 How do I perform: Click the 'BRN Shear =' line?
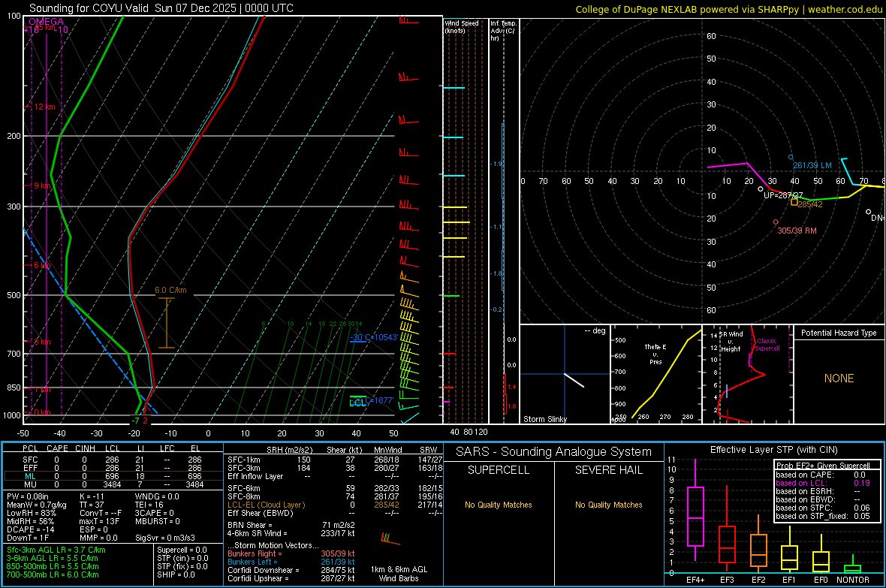click(x=291, y=525)
